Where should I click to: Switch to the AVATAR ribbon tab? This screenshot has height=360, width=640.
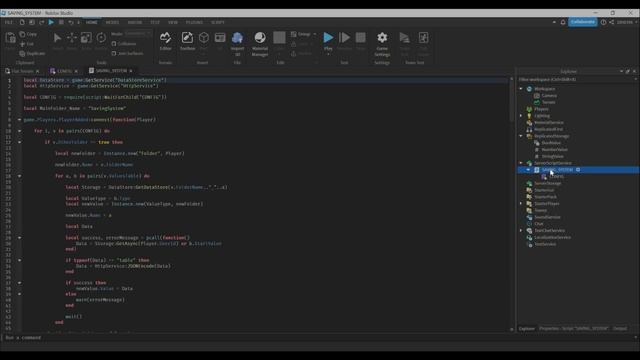tap(135, 22)
